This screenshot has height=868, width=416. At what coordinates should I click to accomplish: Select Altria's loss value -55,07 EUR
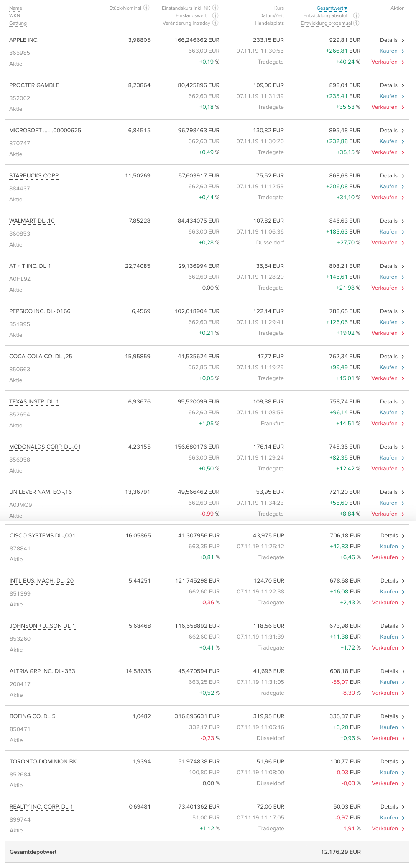346,682
